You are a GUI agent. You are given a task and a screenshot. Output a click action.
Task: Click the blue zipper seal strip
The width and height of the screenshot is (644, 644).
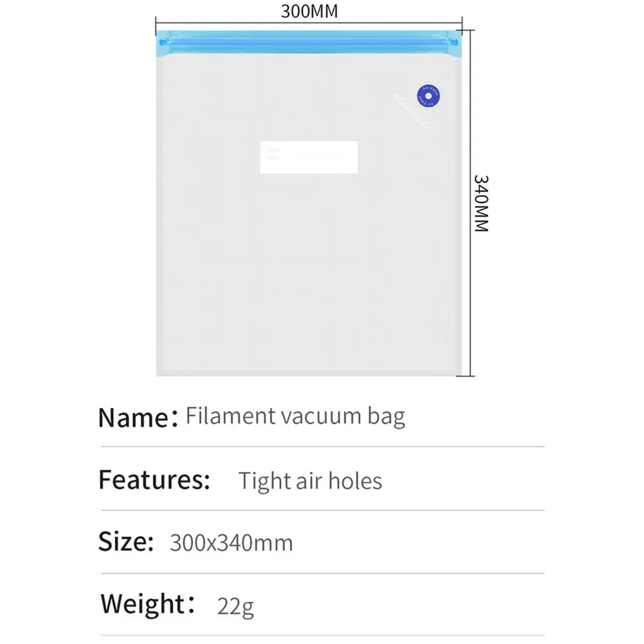(309, 43)
